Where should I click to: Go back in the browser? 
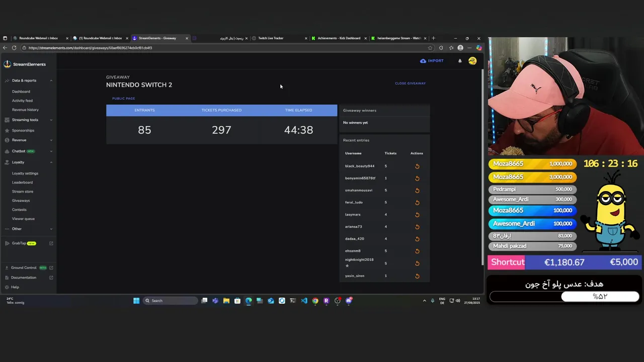5,48
